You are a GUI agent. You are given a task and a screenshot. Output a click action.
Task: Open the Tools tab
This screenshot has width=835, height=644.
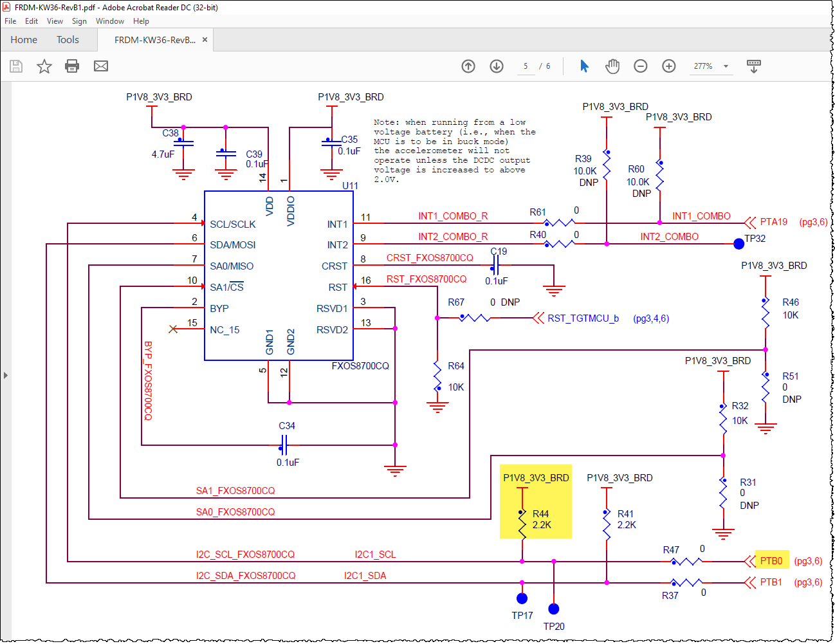(68, 39)
